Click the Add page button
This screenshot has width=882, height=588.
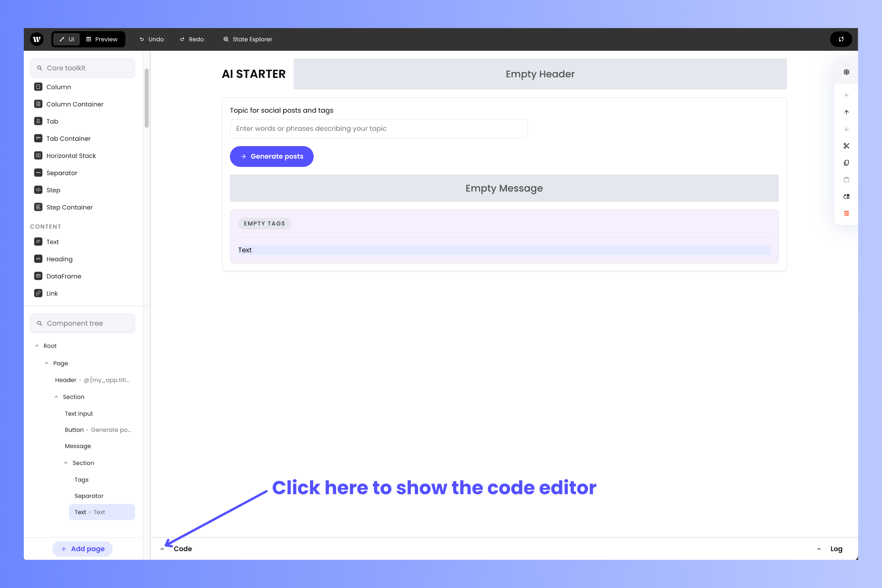[83, 549]
